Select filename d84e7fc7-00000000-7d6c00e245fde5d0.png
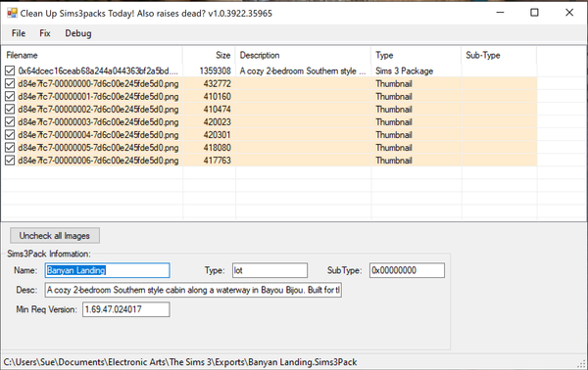The image size is (588, 370). click(98, 83)
